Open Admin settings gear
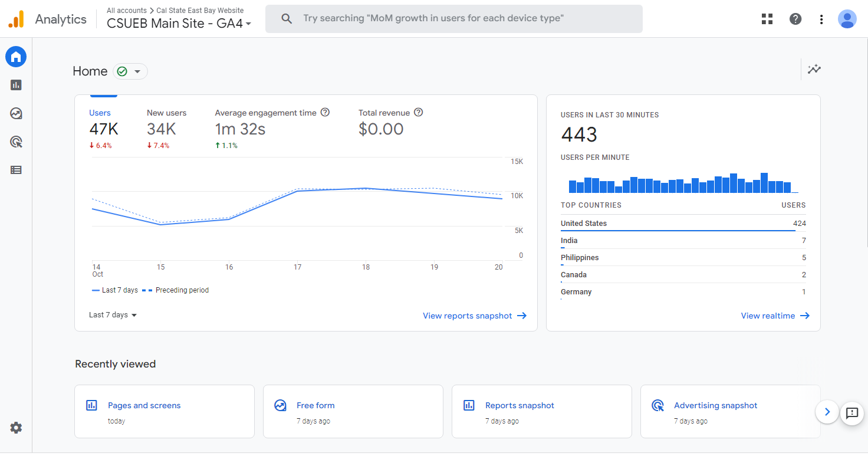The height and width of the screenshot is (456, 868). [x=16, y=428]
